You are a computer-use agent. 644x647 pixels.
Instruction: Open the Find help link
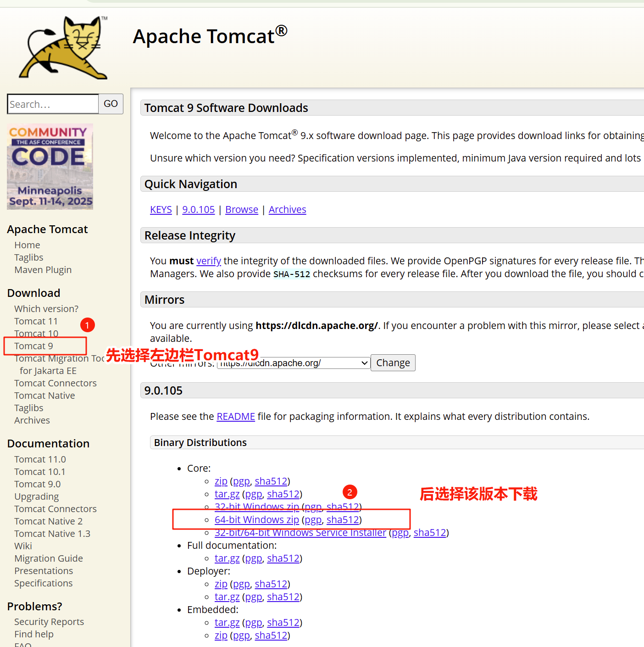coord(34,634)
